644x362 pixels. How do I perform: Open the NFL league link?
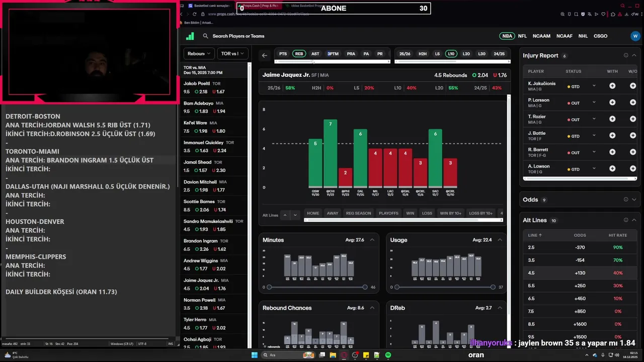(522, 36)
